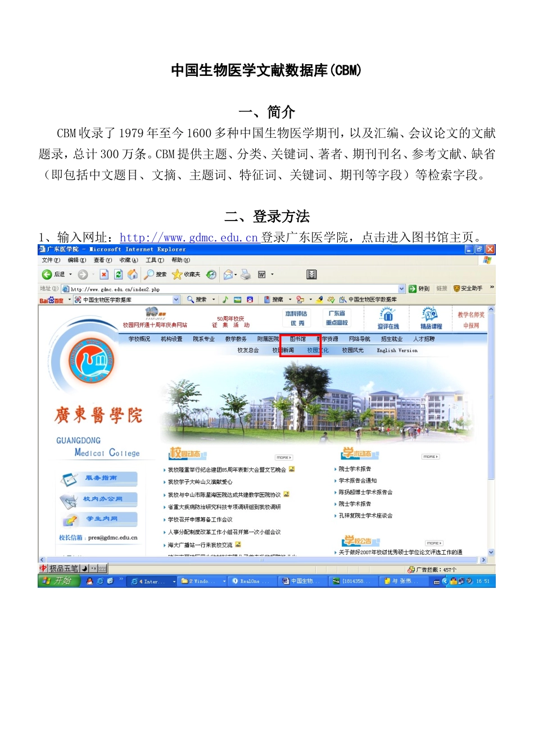534x756 pixels.
Task: Open the 编辑(E) menu
Action: [77, 260]
